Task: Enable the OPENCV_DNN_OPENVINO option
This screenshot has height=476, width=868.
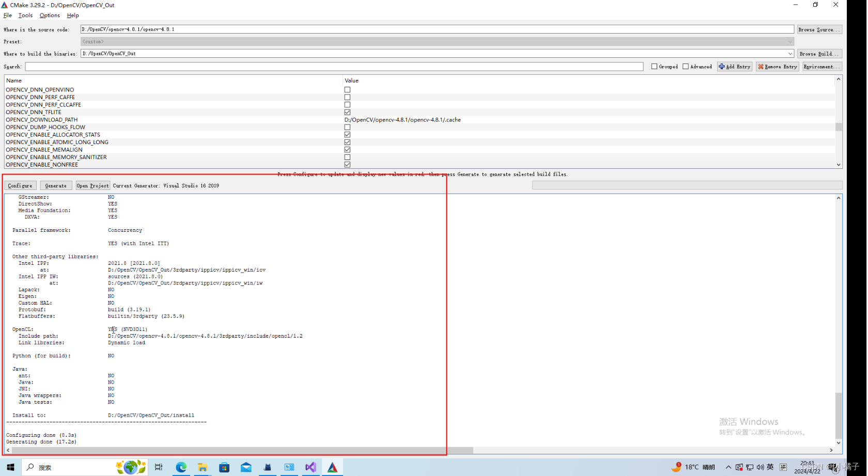Action: pyautogui.click(x=347, y=89)
